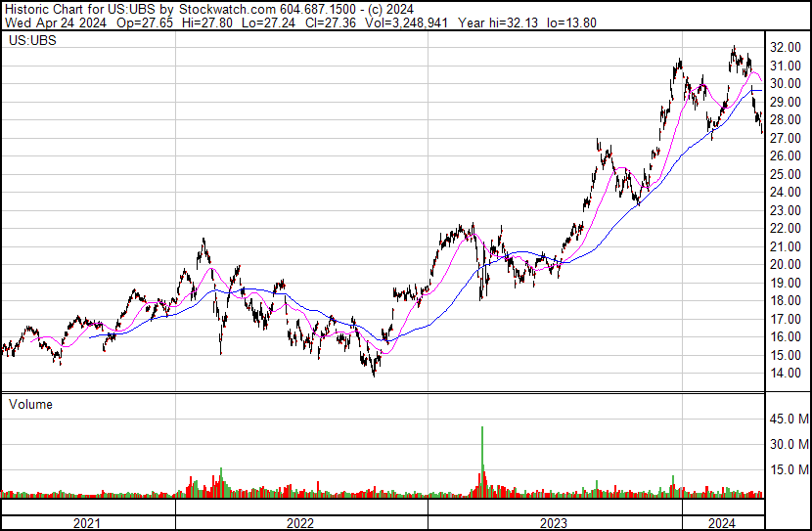Select the 2022 year marker on timeline
This screenshot has width=812, height=531.
[x=300, y=523]
